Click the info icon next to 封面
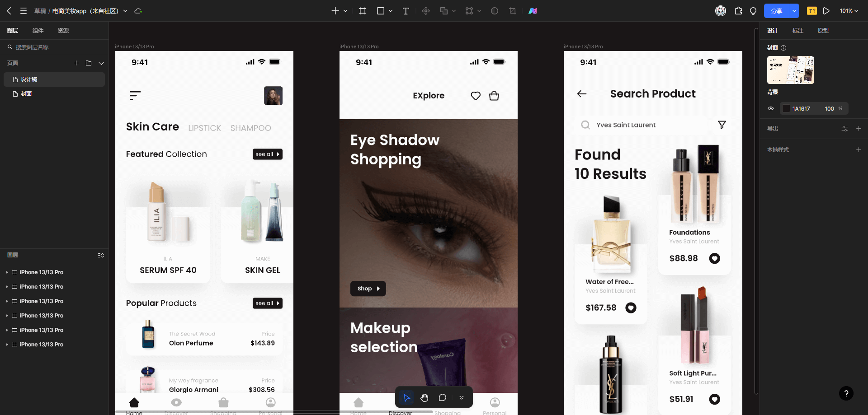 pos(783,48)
